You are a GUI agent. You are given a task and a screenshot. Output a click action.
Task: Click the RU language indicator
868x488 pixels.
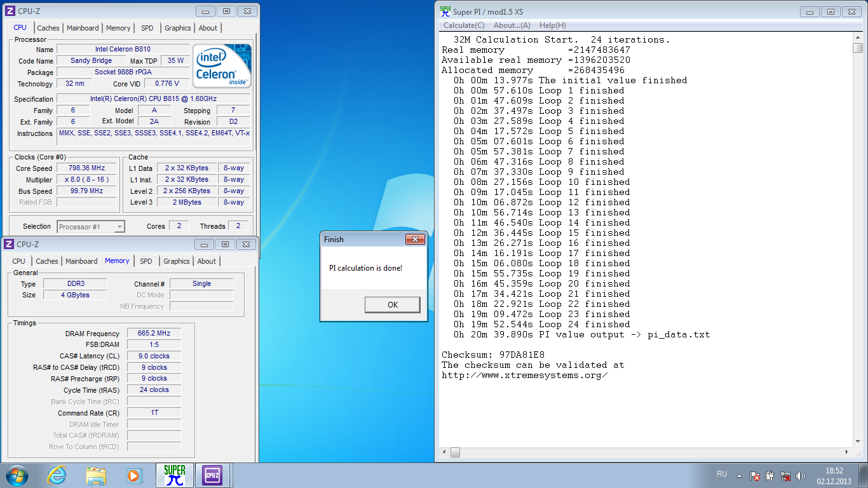pyautogui.click(x=722, y=474)
